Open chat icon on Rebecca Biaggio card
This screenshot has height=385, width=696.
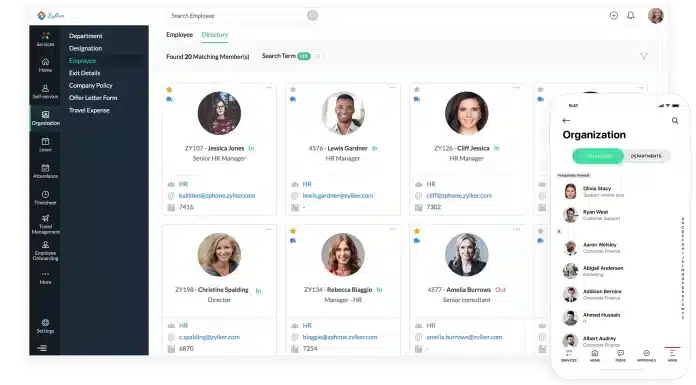(x=293, y=241)
